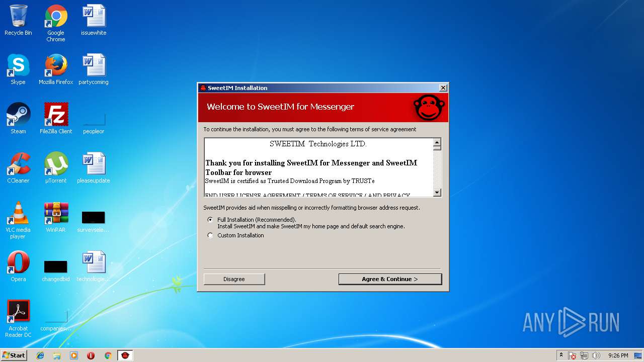Open Windows Media Player taskbar icon
Viewport: 644px width, 362px height.
pos(74,355)
